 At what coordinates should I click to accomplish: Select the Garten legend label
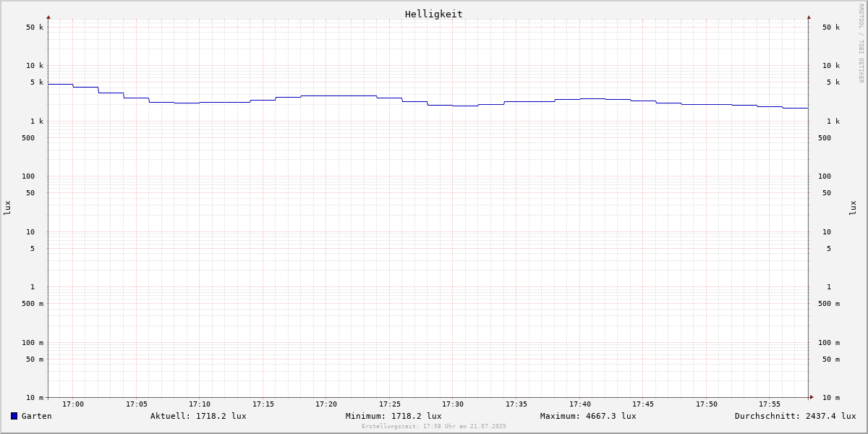[x=37, y=416]
